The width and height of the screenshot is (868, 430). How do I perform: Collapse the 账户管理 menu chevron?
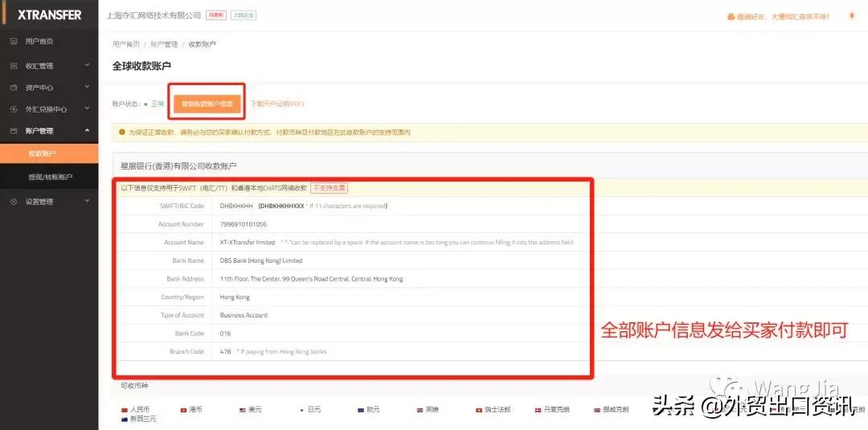87,130
